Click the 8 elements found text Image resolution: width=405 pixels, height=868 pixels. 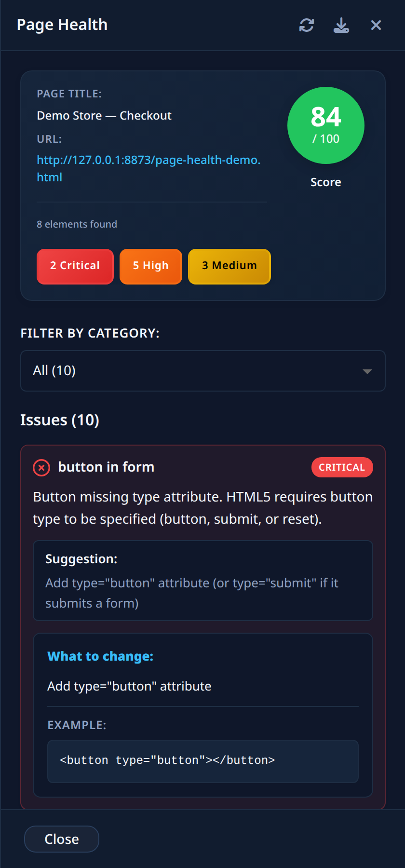coord(77,224)
